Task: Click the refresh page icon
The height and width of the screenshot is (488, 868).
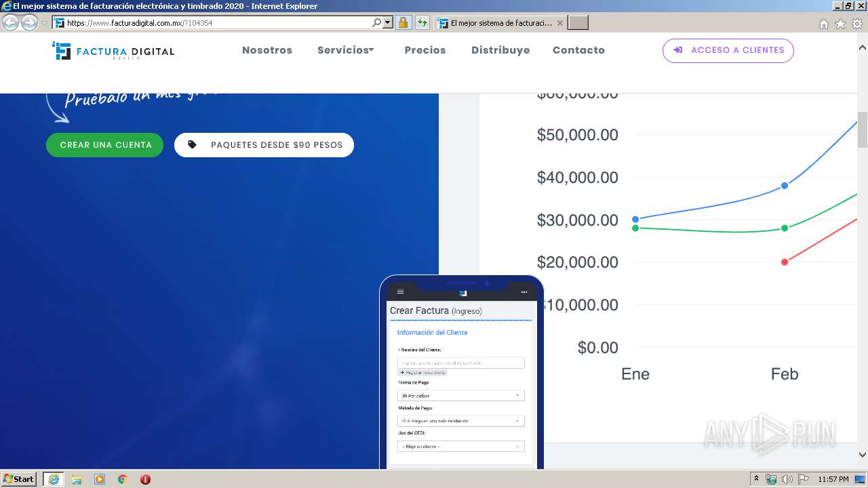Action: coord(422,23)
